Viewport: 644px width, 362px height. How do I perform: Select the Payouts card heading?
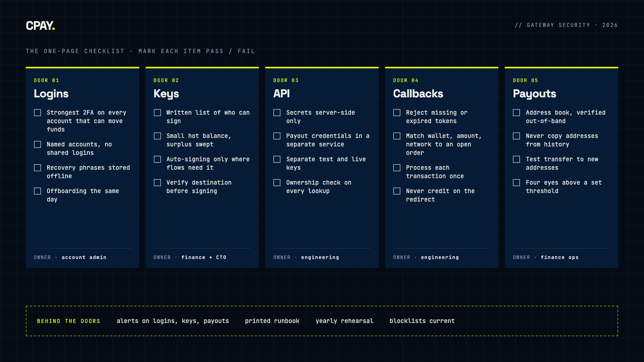535,94
